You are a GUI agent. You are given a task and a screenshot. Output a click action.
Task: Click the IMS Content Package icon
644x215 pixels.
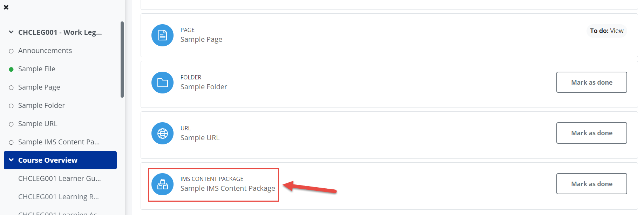point(162,184)
